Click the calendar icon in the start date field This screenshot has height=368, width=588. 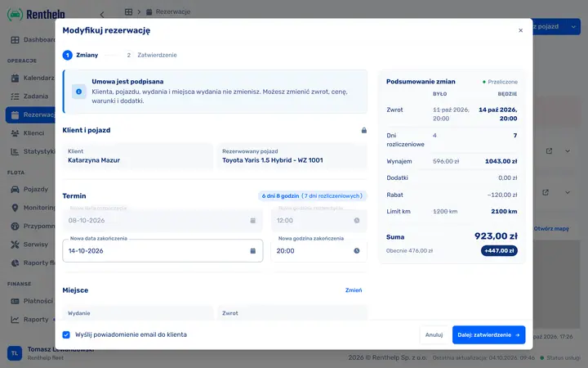coord(252,221)
